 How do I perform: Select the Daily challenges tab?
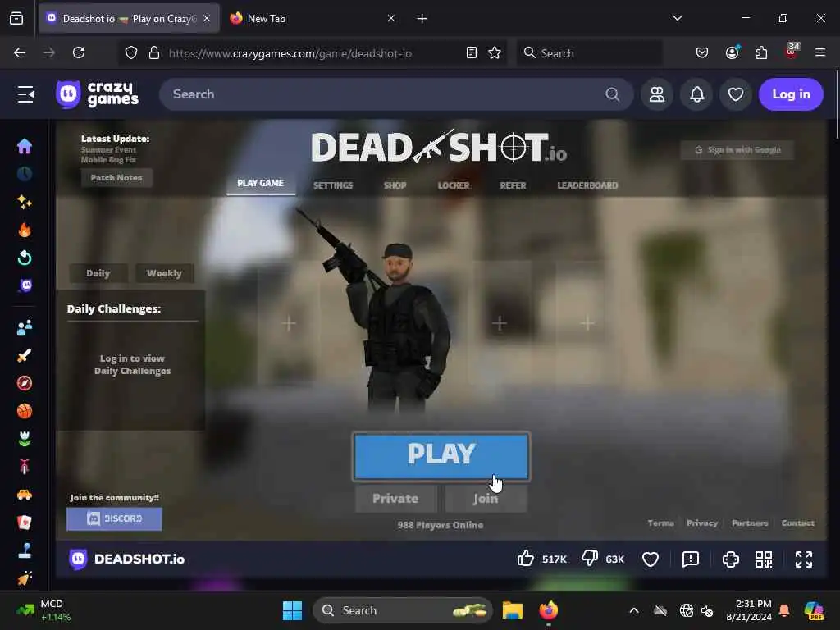[x=98, y=273]
